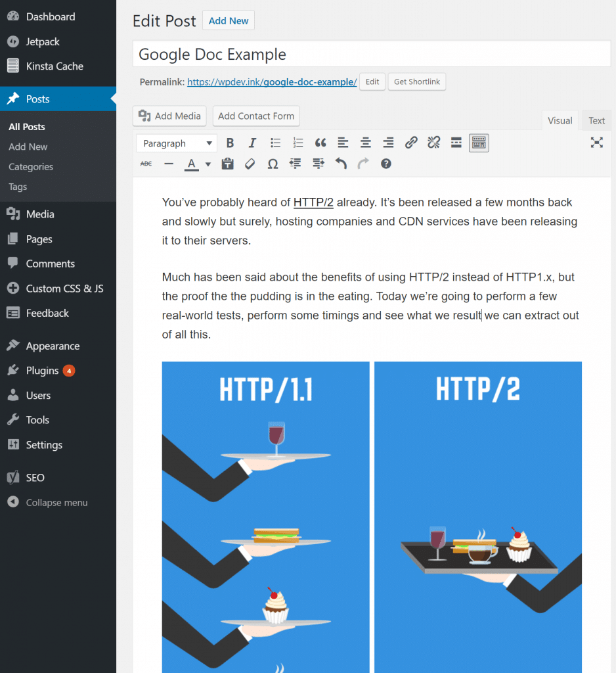The height and width of the screenshot is (673, 616).
Task: Align text right
Action: tap(388, 143)
